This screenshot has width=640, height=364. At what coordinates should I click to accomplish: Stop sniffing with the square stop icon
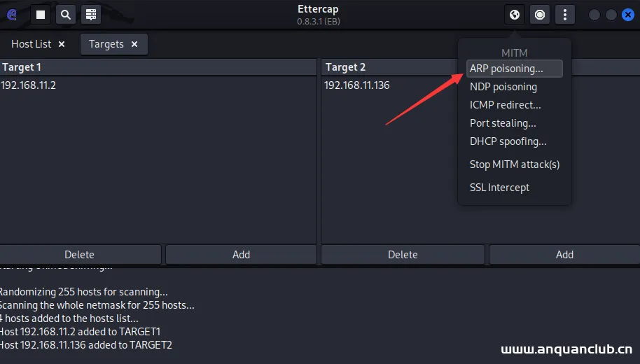[x=41, y=14]
